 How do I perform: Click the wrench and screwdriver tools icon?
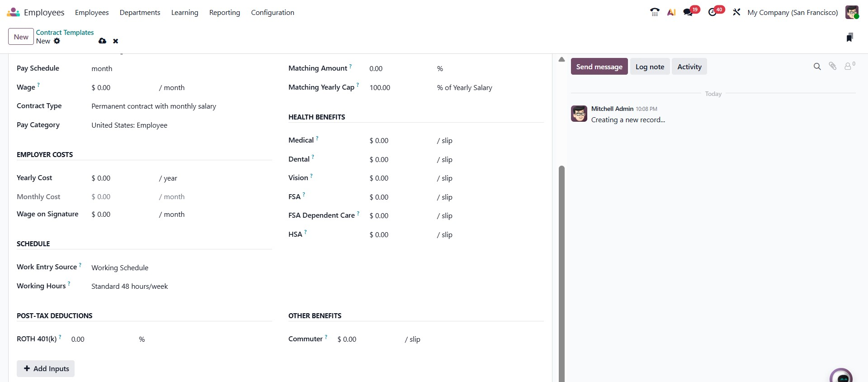[736, 12]
